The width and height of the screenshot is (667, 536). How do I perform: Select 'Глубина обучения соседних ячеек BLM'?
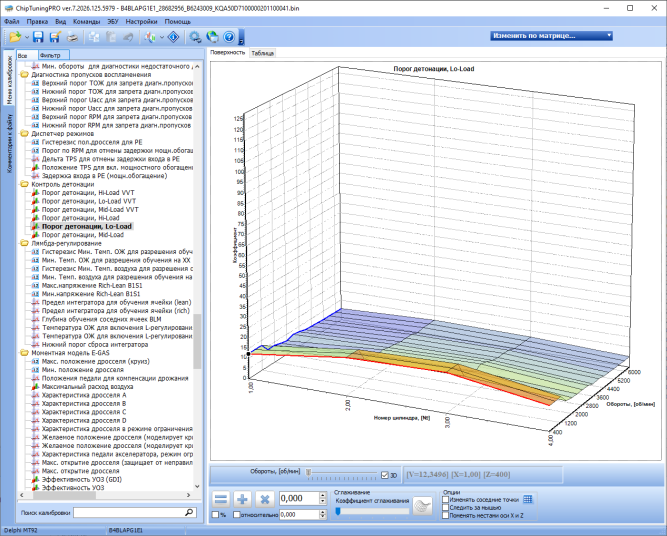[101, 319]
